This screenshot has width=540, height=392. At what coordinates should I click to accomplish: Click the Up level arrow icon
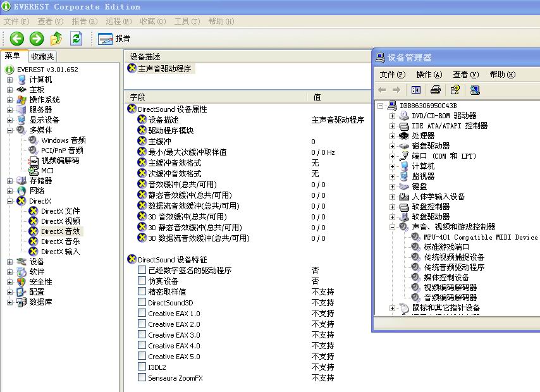[x=57, y=39]
